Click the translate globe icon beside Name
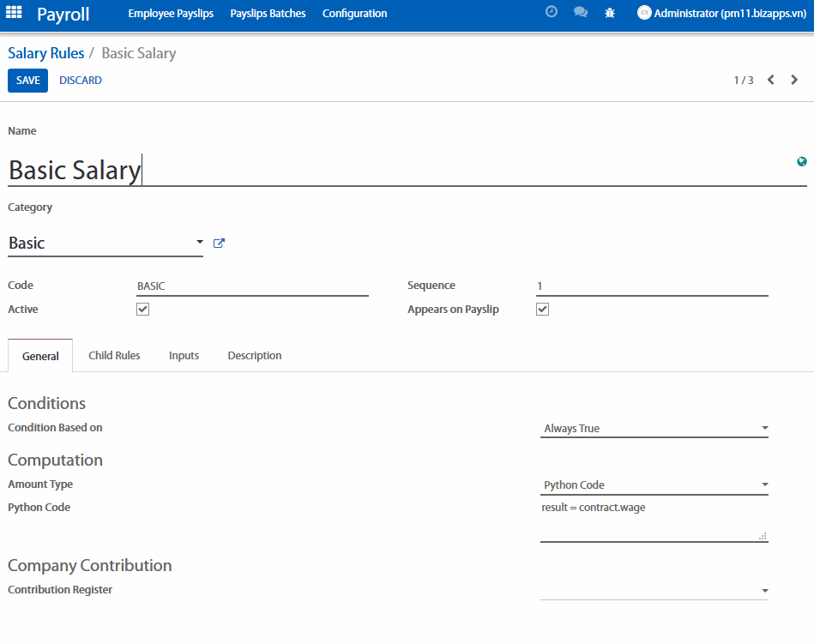Screen dimensions: 814x644 click(x=801, y=161)
